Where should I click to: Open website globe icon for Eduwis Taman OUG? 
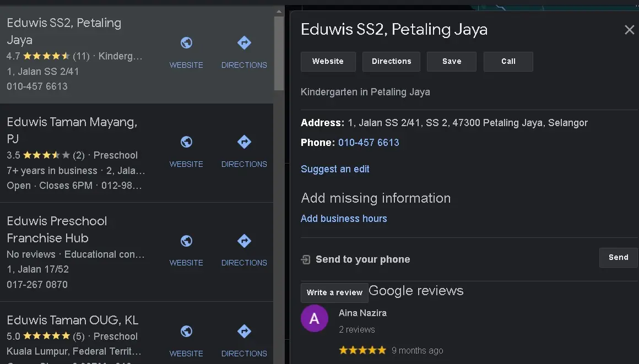tap(186, 332)
